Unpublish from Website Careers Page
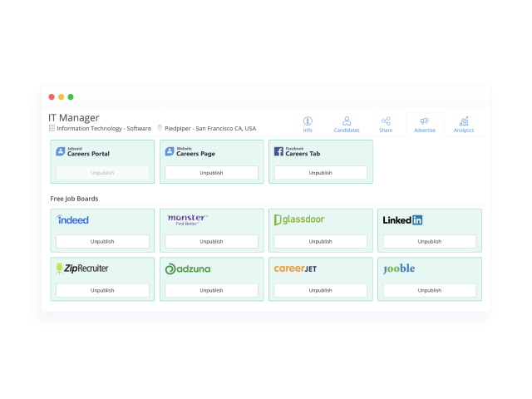 [x=211, y=173]
